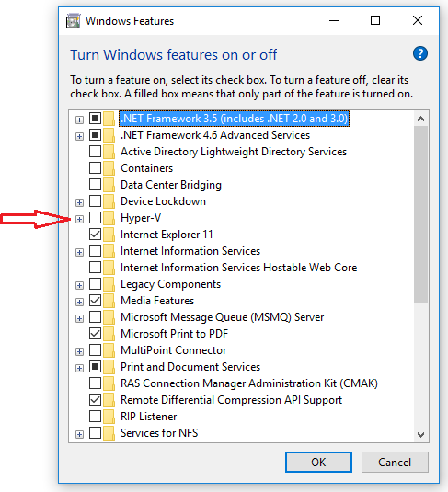Tick the Containers checkbox
Screen dimensions: 448x492
[x=95, y=168]
